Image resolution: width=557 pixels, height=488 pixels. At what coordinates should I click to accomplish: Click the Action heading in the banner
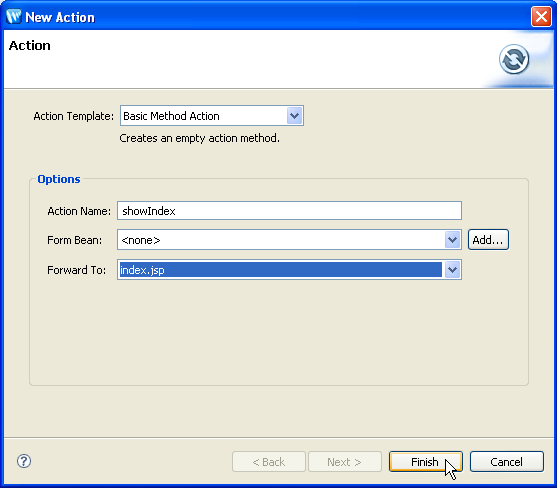coord(29,46)
